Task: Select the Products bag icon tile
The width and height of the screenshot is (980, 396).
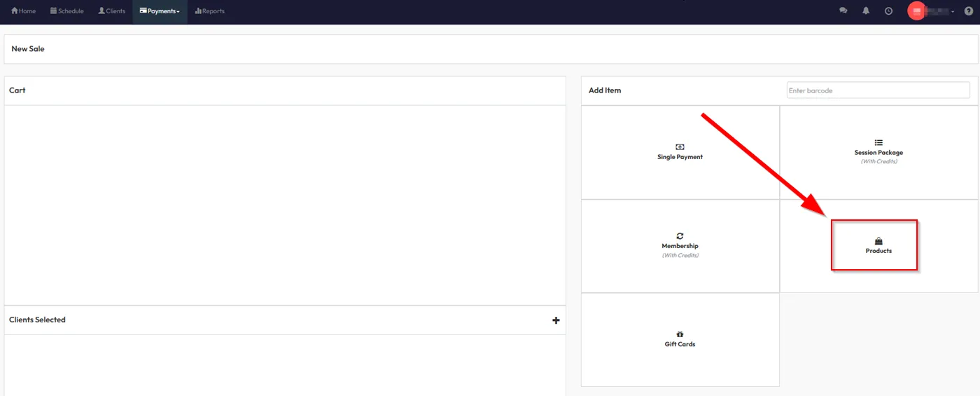Action: coord(878,245)
